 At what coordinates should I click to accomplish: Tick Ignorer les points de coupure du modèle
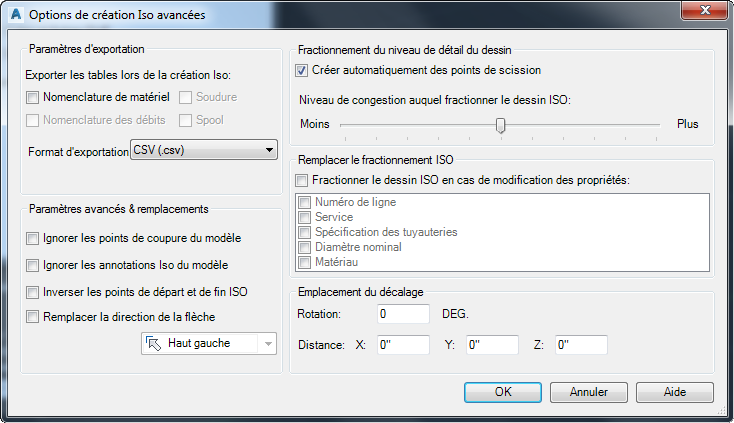pos(32,239)
